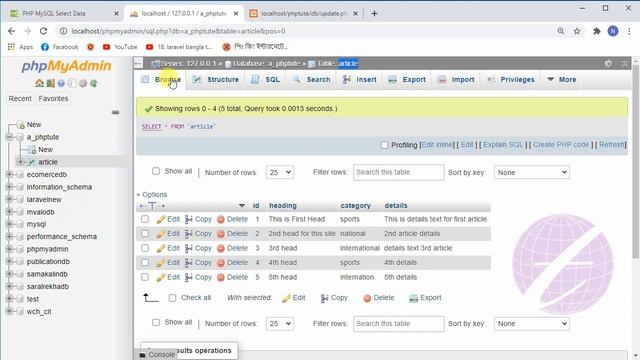The width and height of the screenshot is (640, 360).
Task: Open the top Sort by key dropdown
Action: point(531,172)
